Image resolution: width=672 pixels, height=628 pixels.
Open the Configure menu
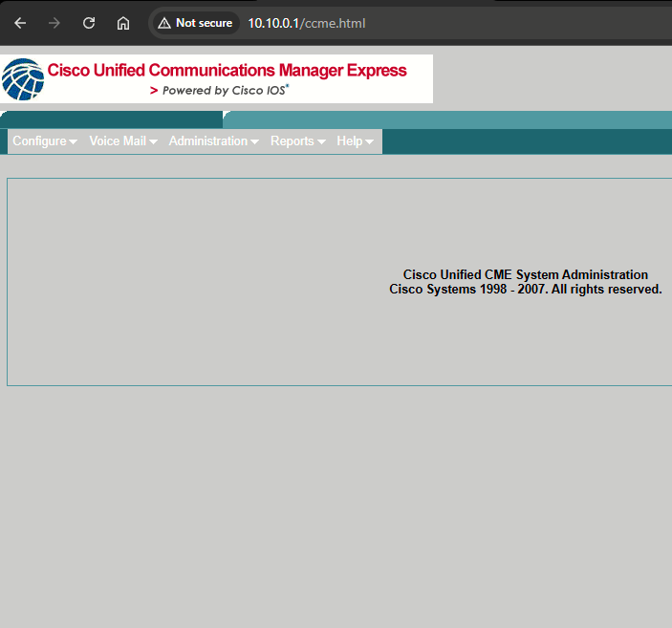(45, 141)
